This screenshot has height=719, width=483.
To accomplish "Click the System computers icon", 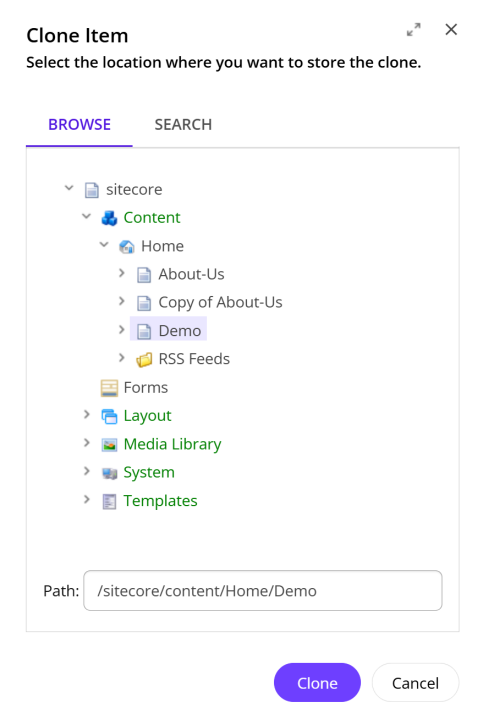I will pos(109,473).
